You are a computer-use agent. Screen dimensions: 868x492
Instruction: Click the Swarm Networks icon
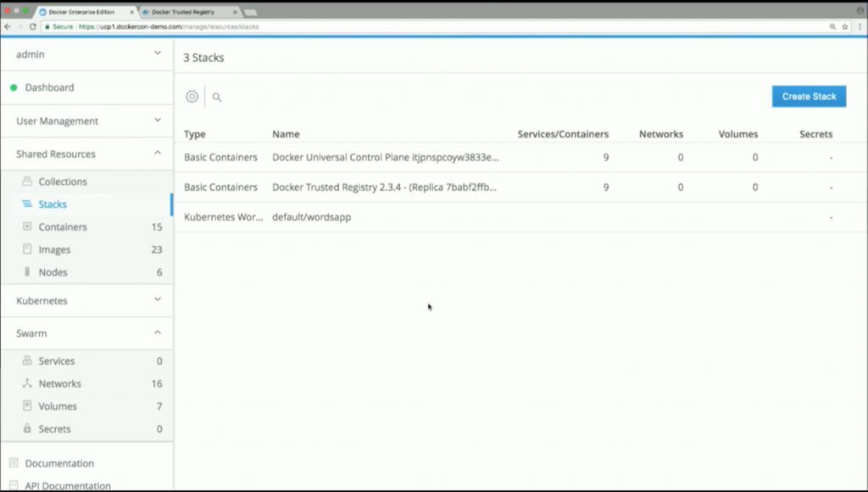(26, 383)
